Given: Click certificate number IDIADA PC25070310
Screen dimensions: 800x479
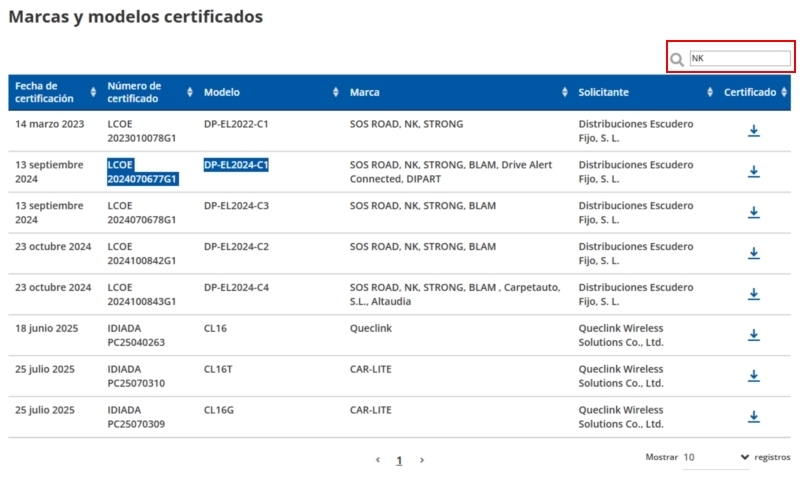Looking at the screenshot, I should click(x=136, y=376).
